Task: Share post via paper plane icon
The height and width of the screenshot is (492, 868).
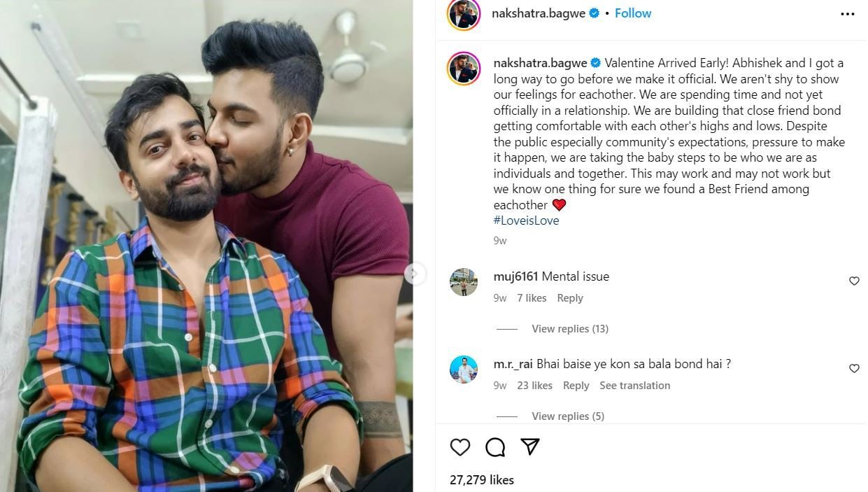Action: [x=530, y=447]
